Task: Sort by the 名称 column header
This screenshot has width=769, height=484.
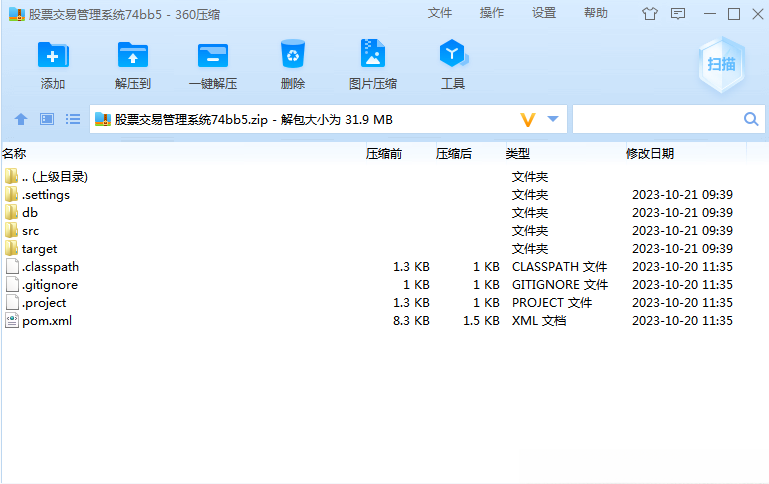Action: (14, 154)
